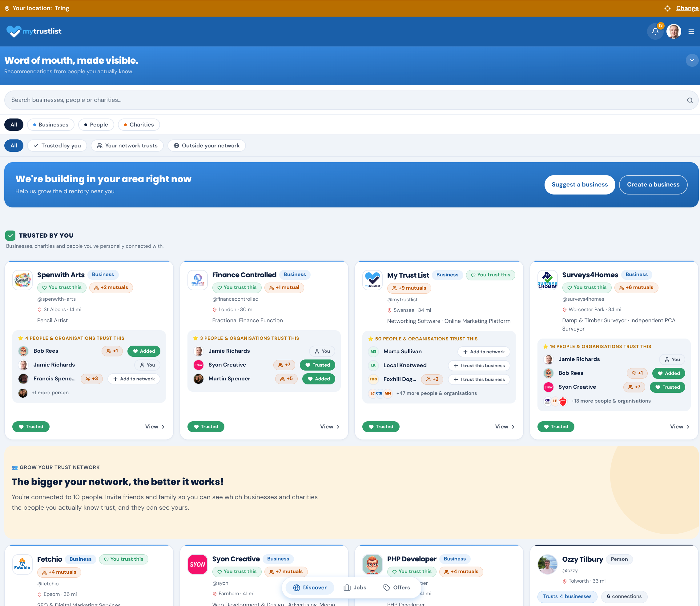Image resolution: width=700 pixels, height=606 pixels.
Task: Click Francis Spencer avatar in Spenwith Arts
Action: pos(23,379)
